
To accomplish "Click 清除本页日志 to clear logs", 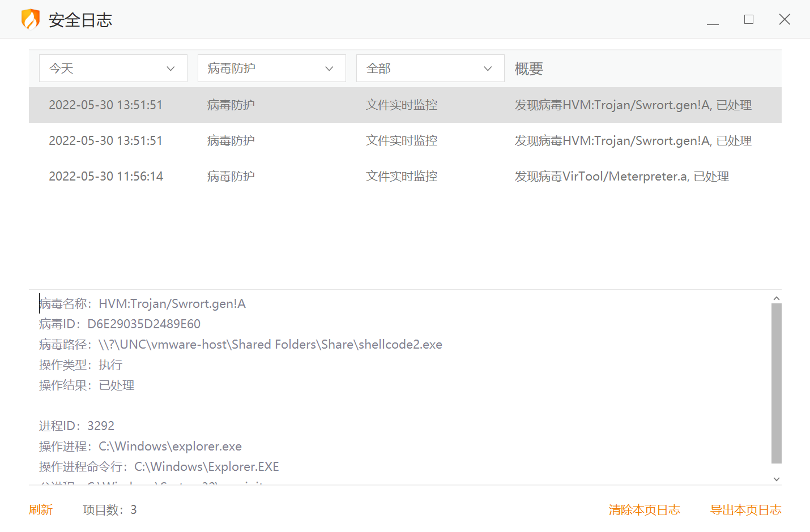I will (644, 510).
